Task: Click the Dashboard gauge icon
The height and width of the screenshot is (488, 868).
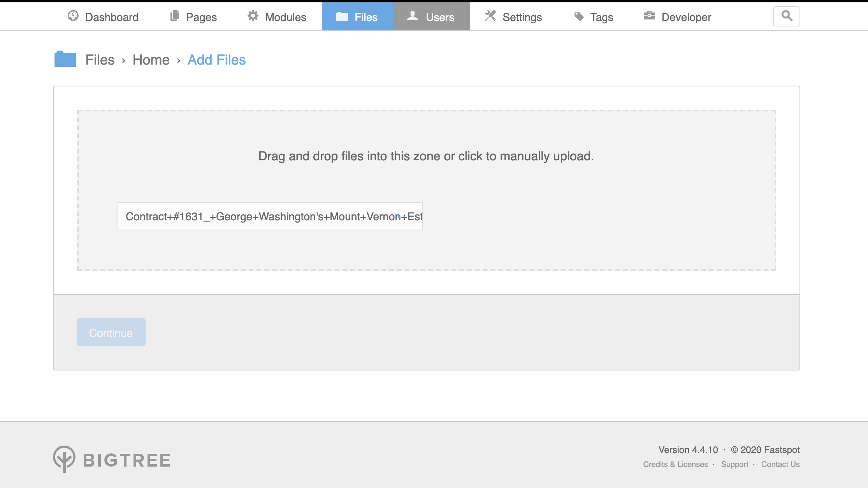Action: click(x=73, y=16)
